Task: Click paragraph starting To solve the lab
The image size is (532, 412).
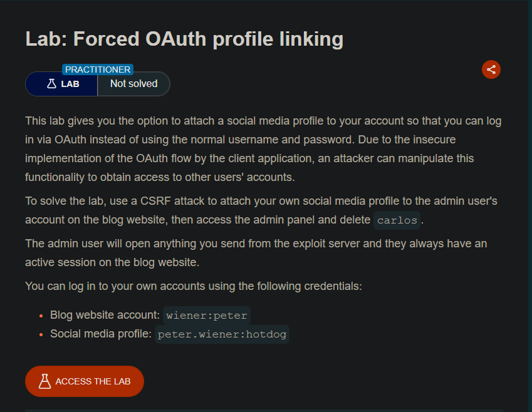Action: (261, 210)
